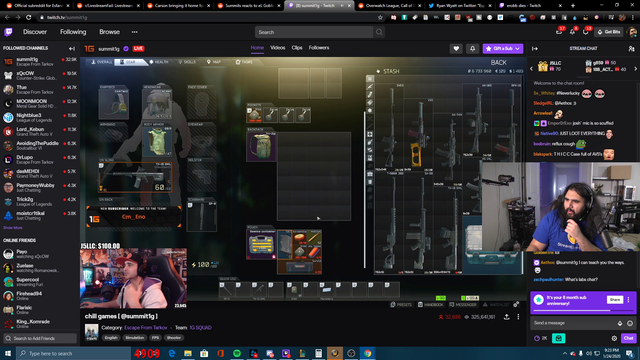Switch to the Clips tab
Viewport: 640px width, 360px height.
[297, 48]
